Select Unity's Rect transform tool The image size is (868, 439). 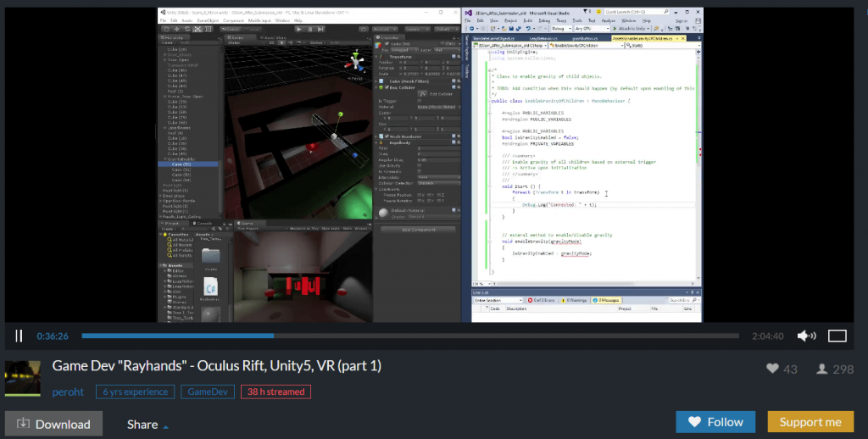pyautogui.click(x=209, y=29)
